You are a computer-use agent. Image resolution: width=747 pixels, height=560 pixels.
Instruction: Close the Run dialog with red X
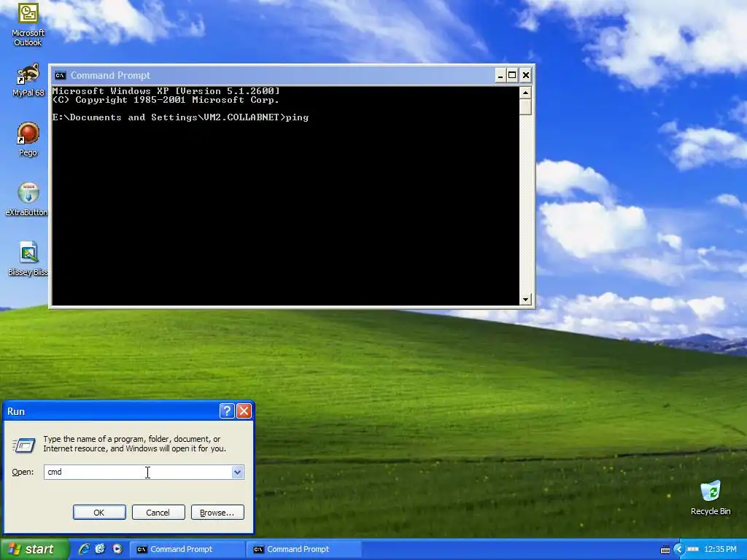244,411
